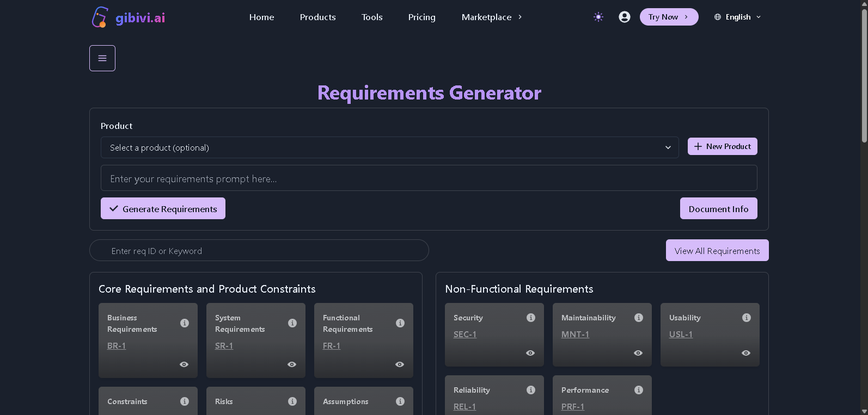Click the page vertical scrollbar thumb
The image size is (868, 415).
tap(864, 76)
